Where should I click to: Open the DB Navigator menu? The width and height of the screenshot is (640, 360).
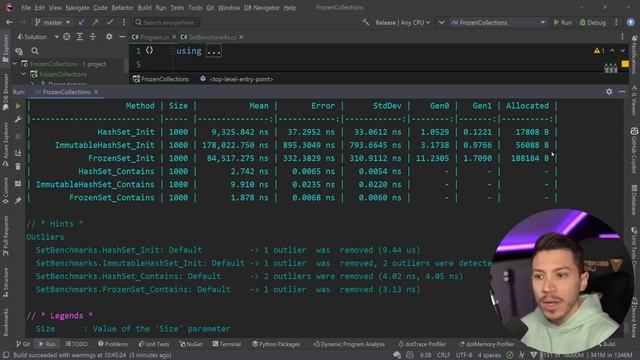pyautogui.click(x=261, y=8)
